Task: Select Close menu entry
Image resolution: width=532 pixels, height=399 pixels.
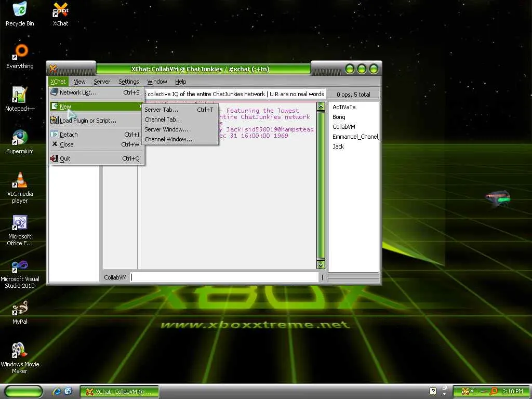Action: tap(97, 144)
